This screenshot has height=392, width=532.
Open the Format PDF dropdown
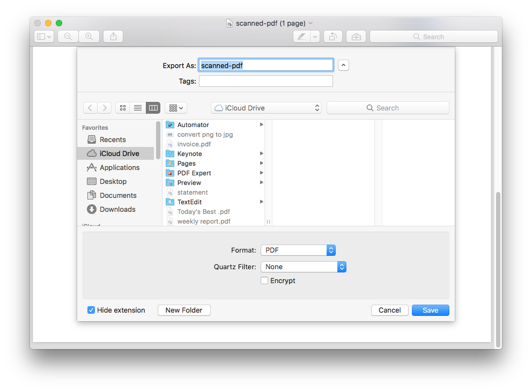(x=298, y=250)
